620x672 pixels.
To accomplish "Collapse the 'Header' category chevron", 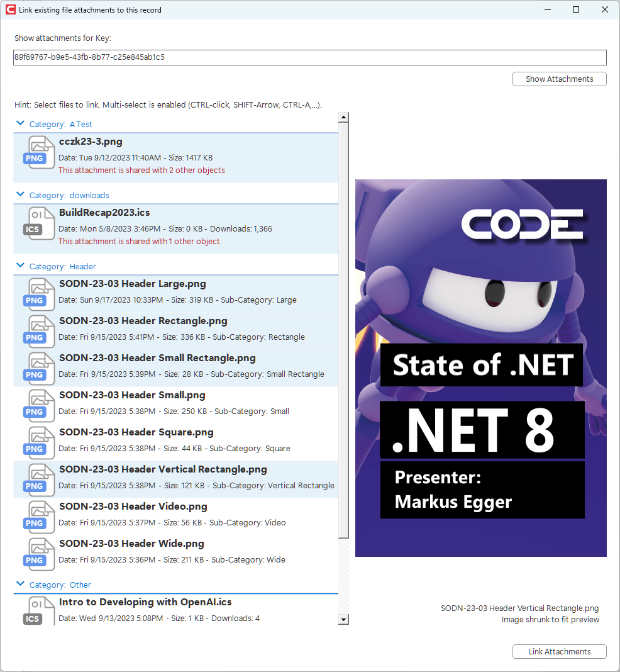I will [x=20, y=266].
